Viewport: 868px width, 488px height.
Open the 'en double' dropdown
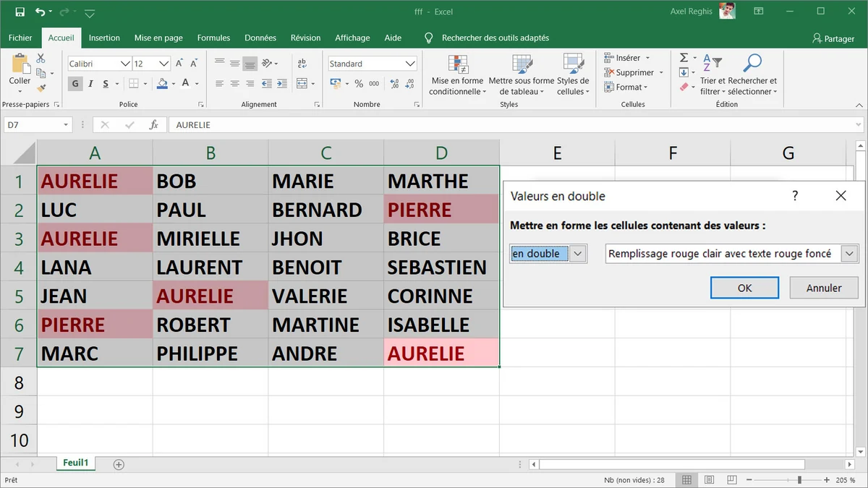pos(576,253)
